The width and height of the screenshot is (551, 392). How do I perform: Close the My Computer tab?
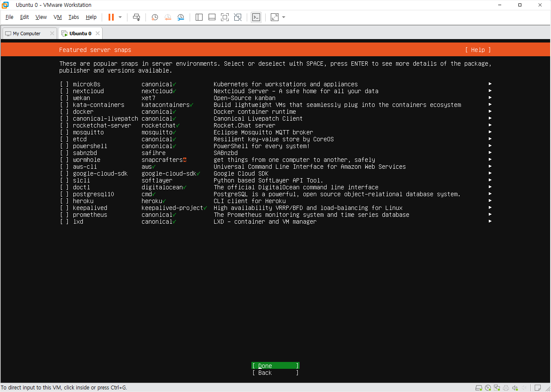pyautogui.click(x=52, y=33)
